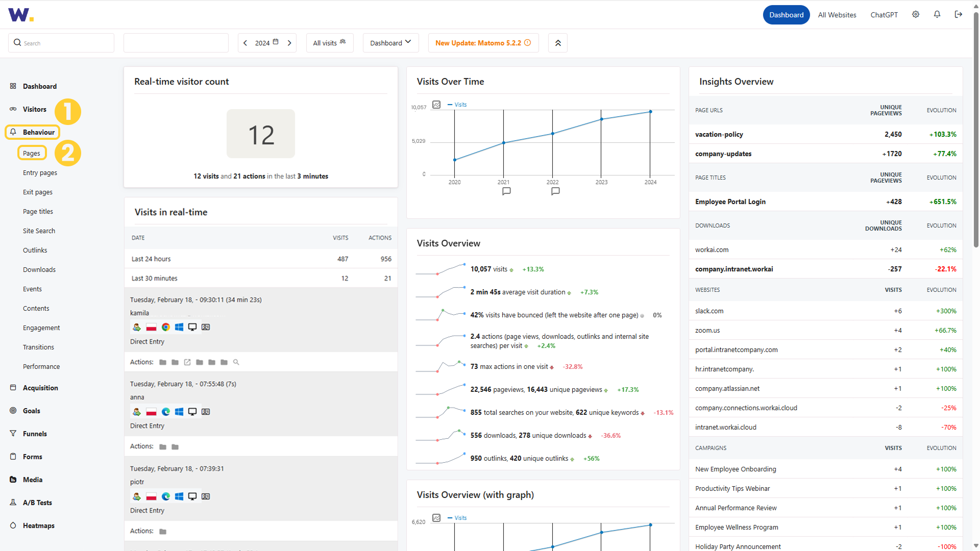Viewport: 980px width, 551px height.
Task: Open Performance report
Action: pos(41,366)
